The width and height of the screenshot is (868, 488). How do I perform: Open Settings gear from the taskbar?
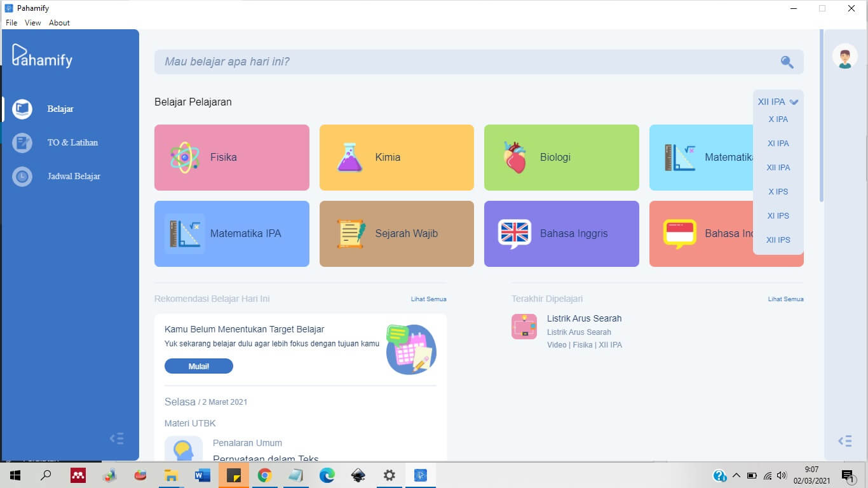point(390,475)
